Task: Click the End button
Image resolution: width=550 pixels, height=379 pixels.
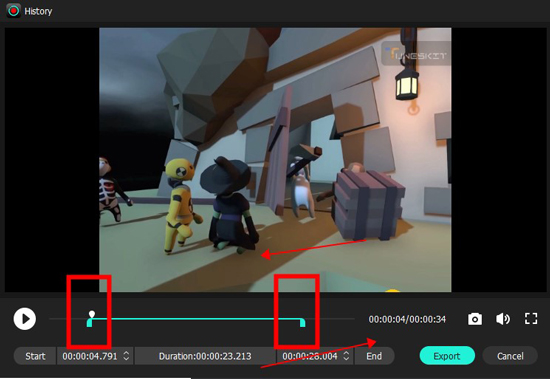Action: 374,356
